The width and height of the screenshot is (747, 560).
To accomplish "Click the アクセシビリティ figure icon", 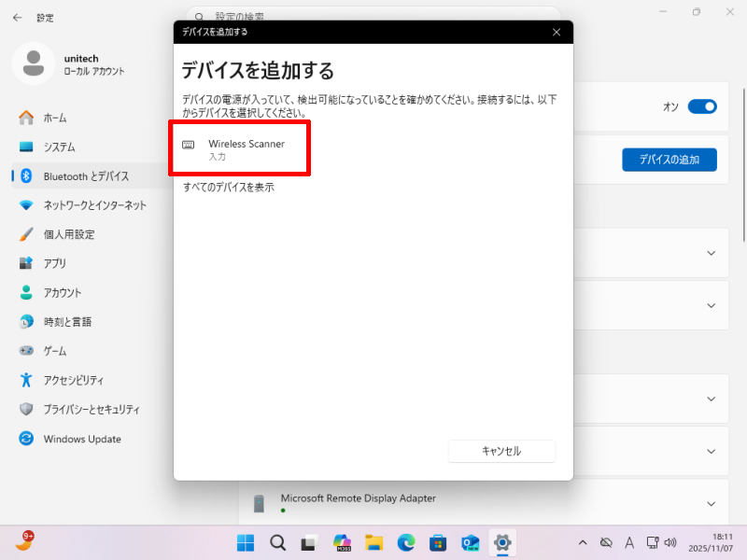I will (26, 380).
